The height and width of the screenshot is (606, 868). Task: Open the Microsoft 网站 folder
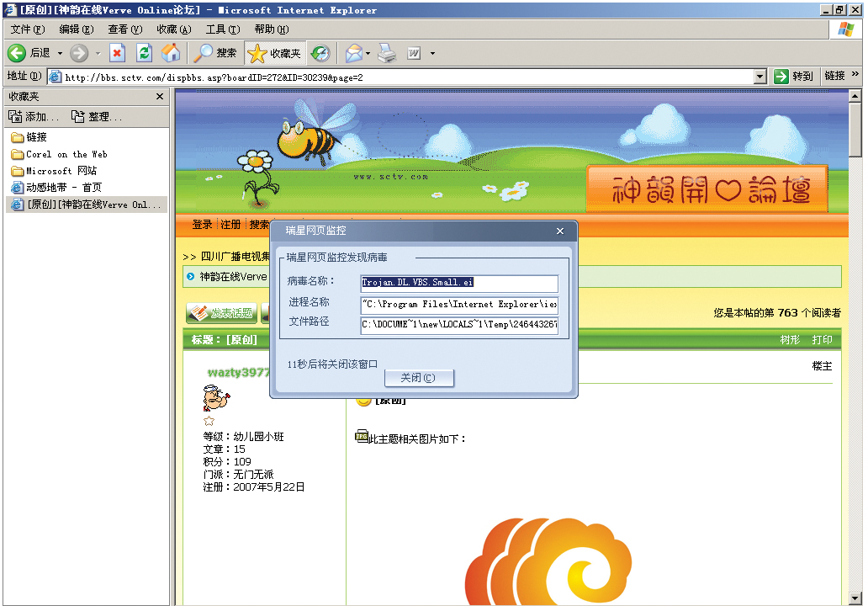(x=54, y=171)
